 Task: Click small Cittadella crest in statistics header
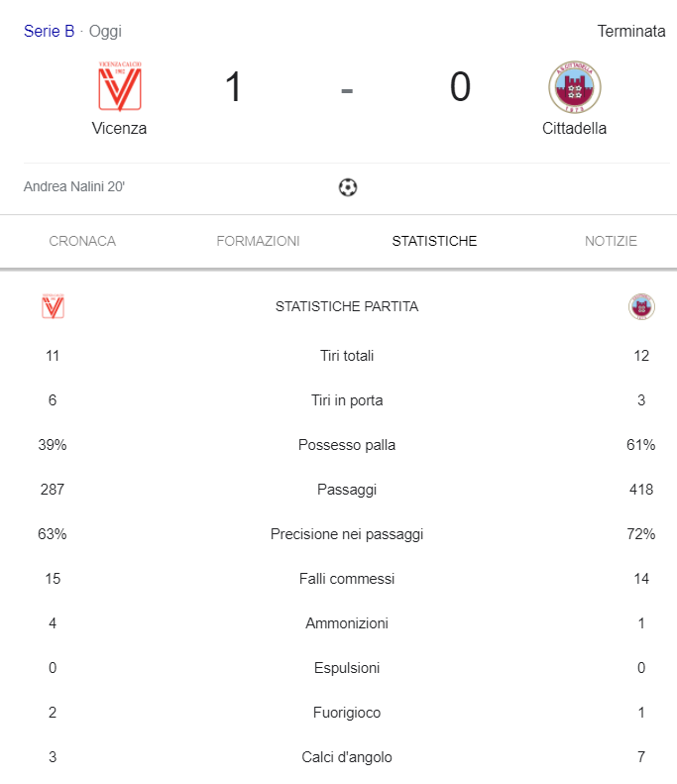click(641, 306)
